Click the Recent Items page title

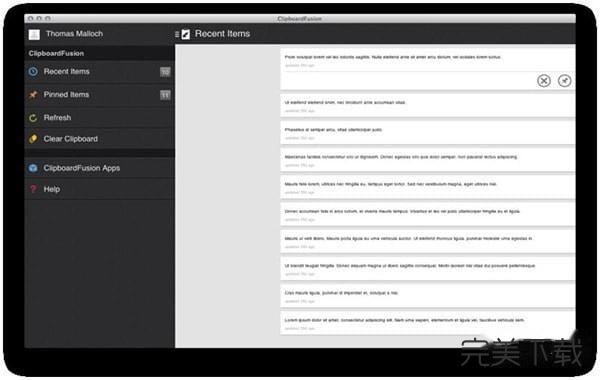tap(222, 34)
